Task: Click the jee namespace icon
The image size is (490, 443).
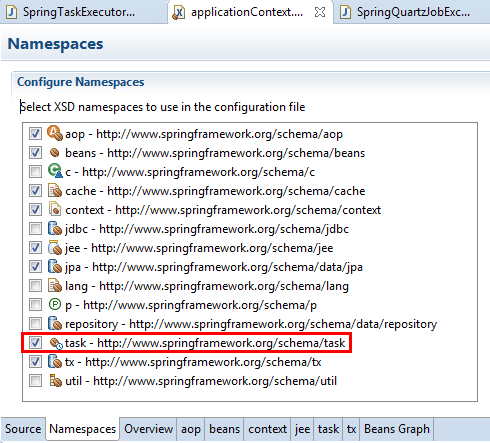Action: click(55, 247)
